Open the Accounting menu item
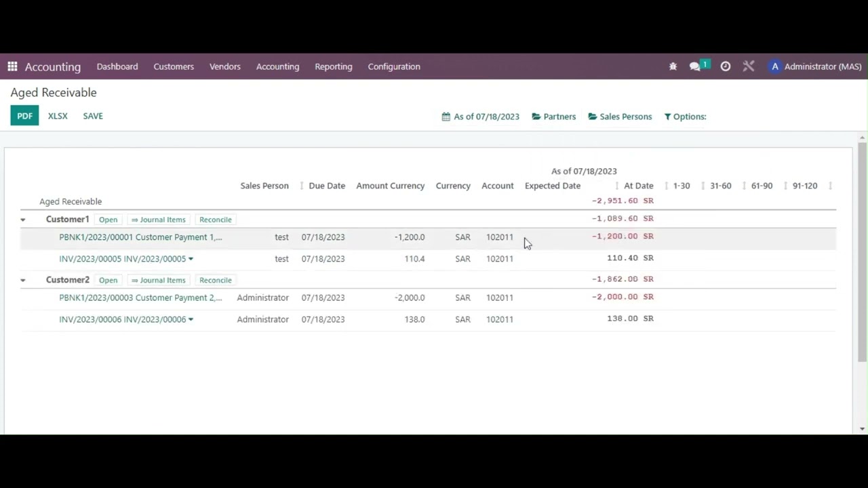 (277, 66)
